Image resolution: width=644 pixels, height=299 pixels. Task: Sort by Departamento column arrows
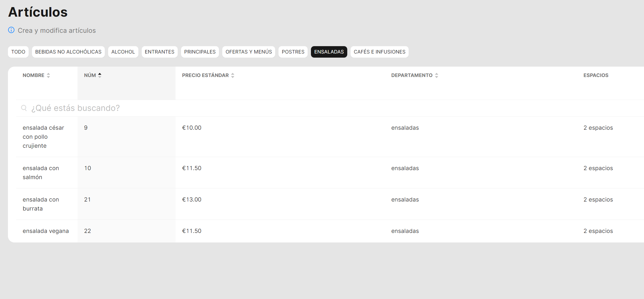pyautogui.click(x=437, y=75)
